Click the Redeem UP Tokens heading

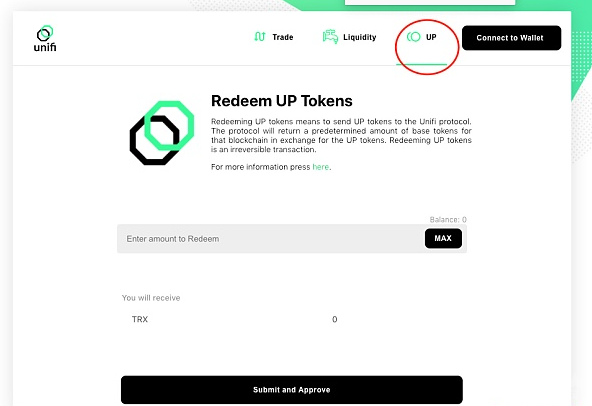coord(282,101)
